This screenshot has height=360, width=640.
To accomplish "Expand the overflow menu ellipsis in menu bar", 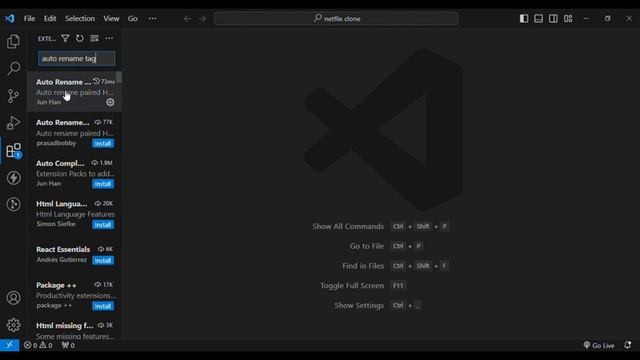I will [x=152, y=19].
